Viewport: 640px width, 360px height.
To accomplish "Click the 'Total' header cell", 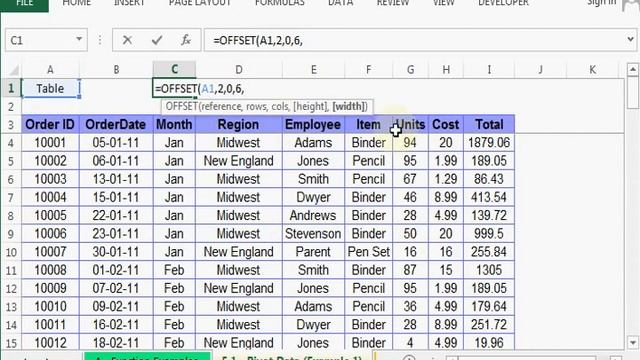I will [x=489, y=124].
